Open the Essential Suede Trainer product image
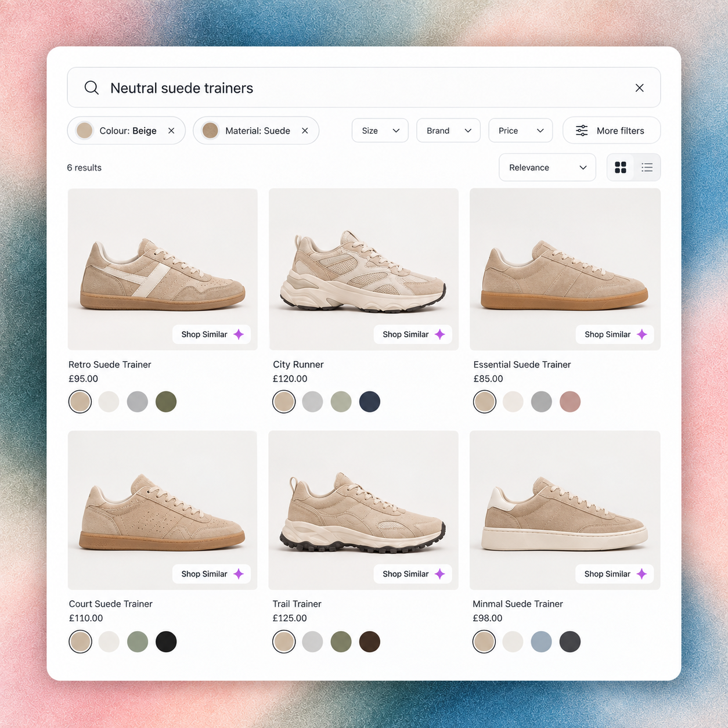 point(565,269)
